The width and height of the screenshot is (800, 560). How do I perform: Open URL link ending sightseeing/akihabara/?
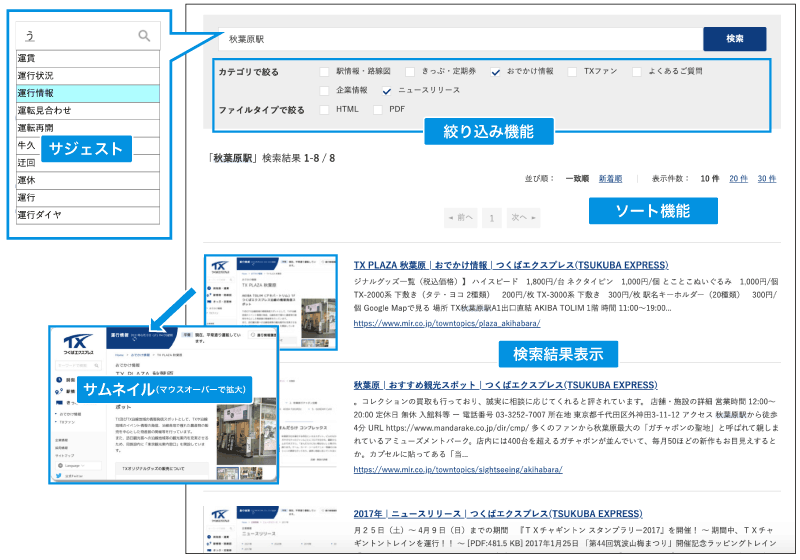coord(458,469)
